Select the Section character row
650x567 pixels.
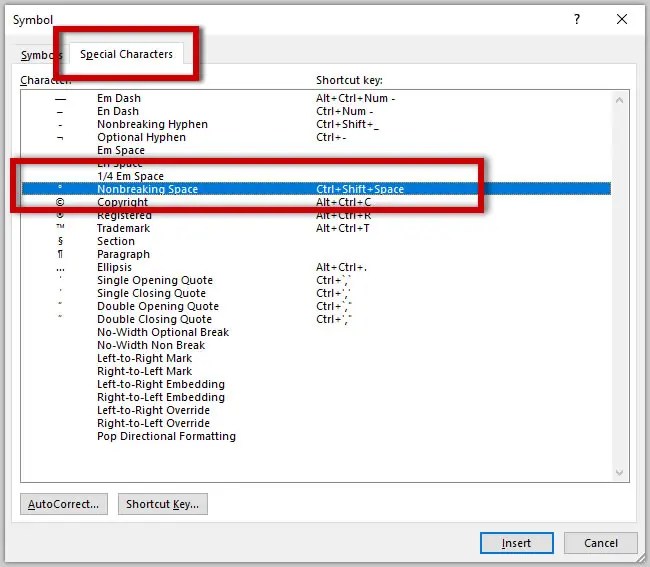316,241
